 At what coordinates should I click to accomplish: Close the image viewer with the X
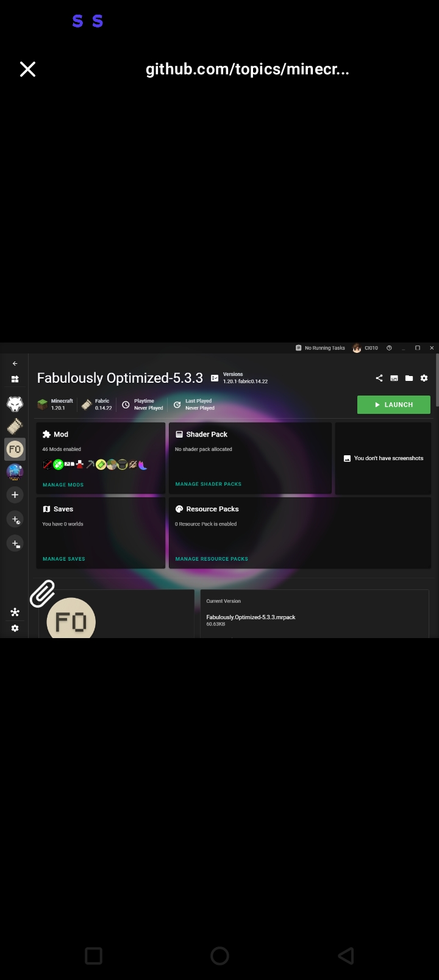[27, 69]
